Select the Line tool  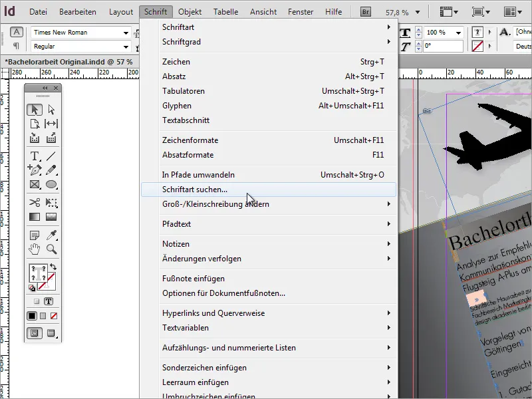click(51, 156)
